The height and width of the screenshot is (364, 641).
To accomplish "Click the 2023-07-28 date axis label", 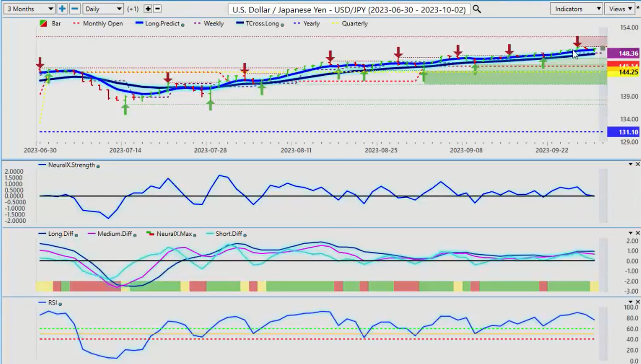I will click(x=210, y=150).
